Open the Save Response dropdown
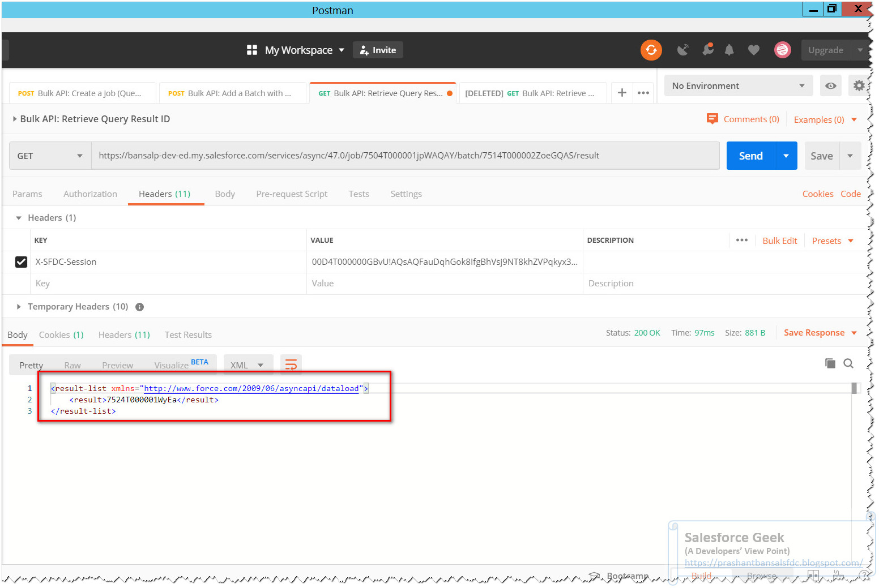The height and width of the screenshot is (588, 879). pos(820,333)
